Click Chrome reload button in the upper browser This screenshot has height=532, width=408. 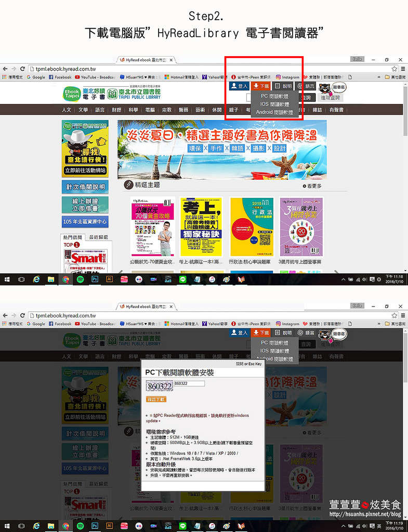tap(22, 69)
